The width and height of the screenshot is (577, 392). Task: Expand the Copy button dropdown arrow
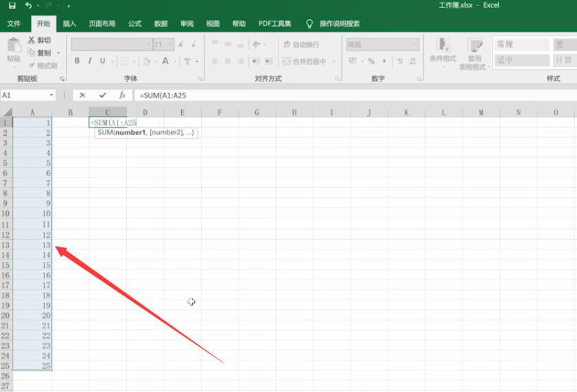point(58,53)
